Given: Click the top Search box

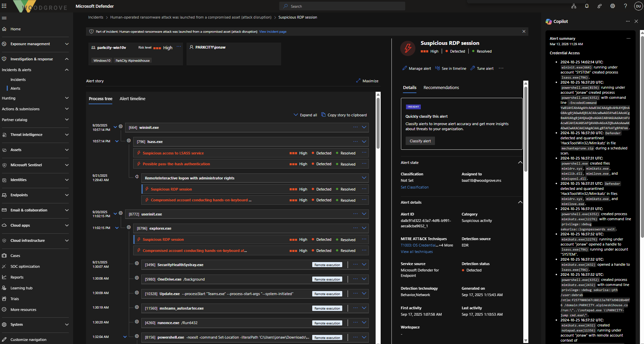Looking at the screenshot, I should pyautogui.click(x=342, y=6).
